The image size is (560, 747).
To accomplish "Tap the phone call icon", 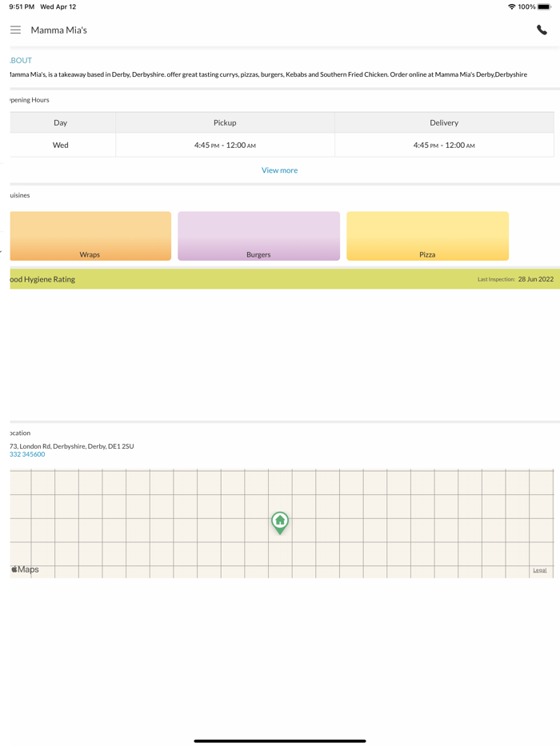I will 542,30.
